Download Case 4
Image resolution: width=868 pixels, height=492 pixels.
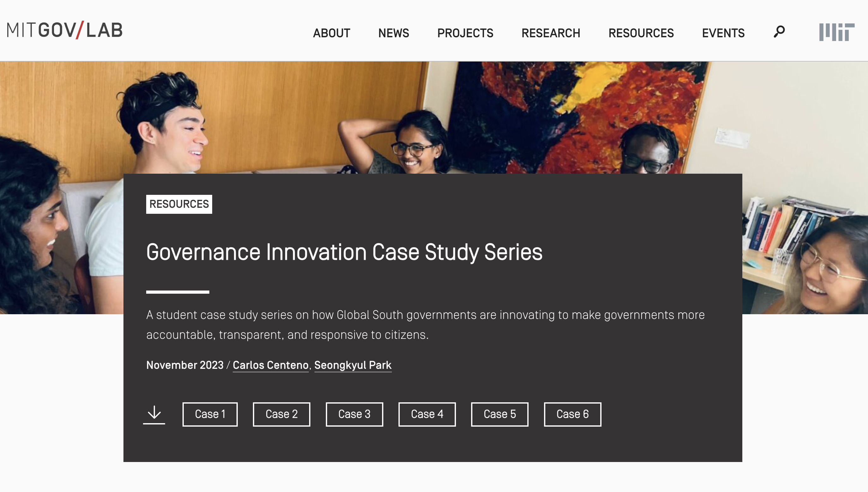(x=427, y=414)
